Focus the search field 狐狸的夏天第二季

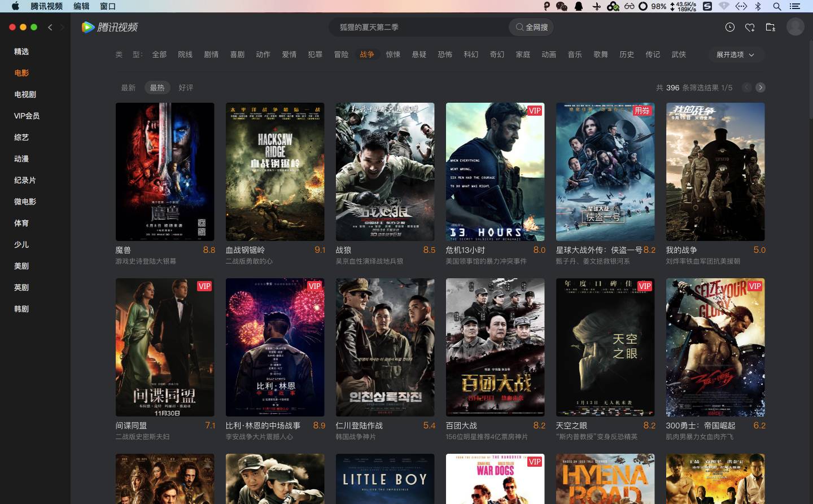click(x=419, y=27)
